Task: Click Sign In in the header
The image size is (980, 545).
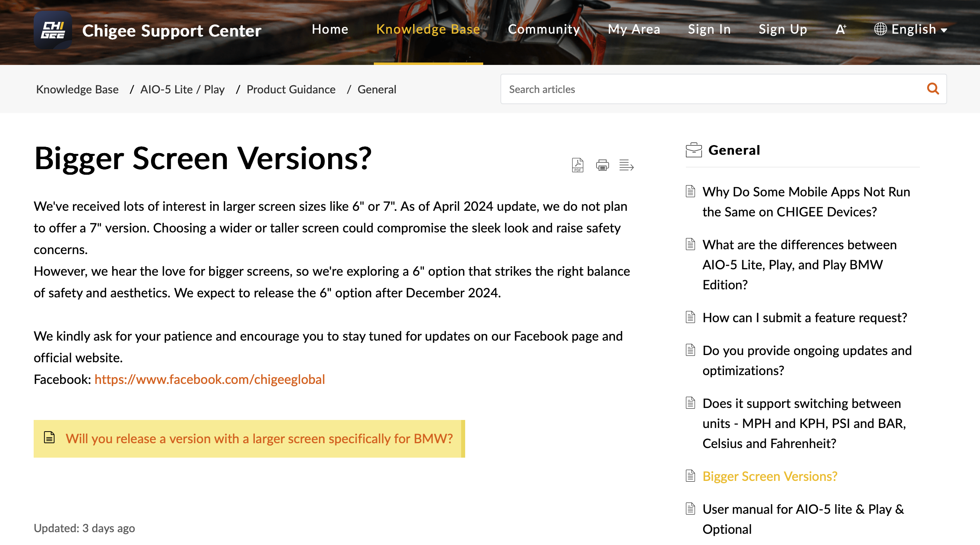Action: click(x=710, y=29)
